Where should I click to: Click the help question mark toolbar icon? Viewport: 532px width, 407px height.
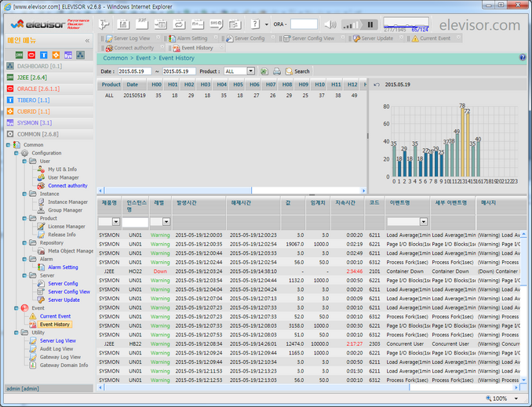click(x=255, y=24)
